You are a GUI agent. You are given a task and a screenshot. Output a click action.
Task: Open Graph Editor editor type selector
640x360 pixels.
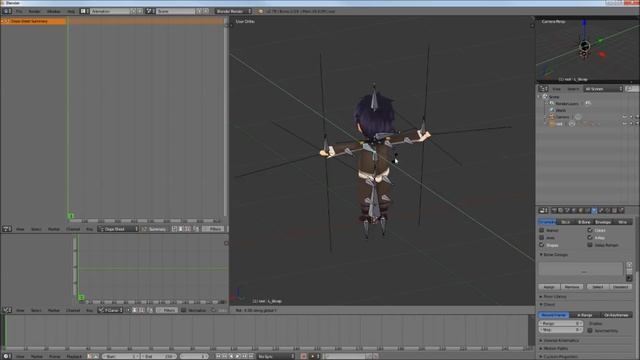coord(6,310)
